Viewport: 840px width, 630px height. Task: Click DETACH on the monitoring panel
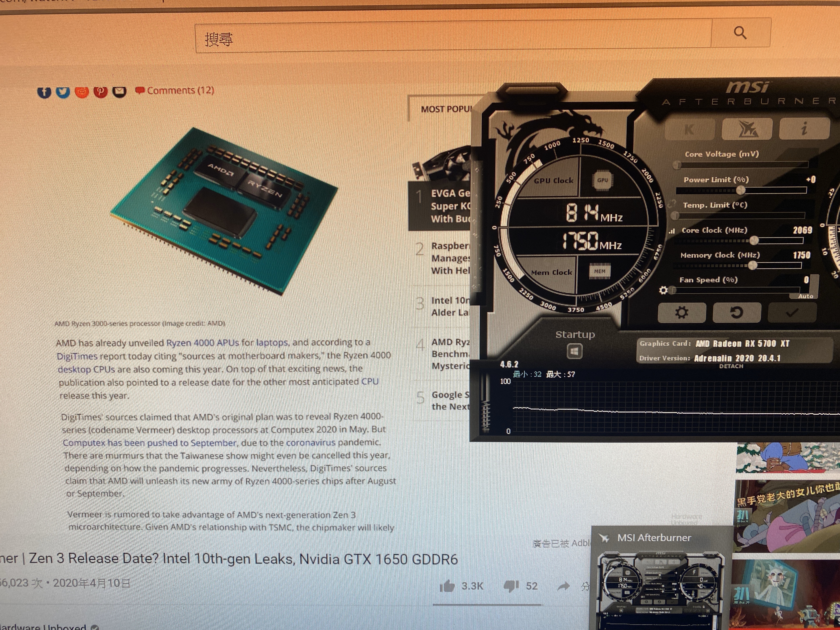click(731, 366)
